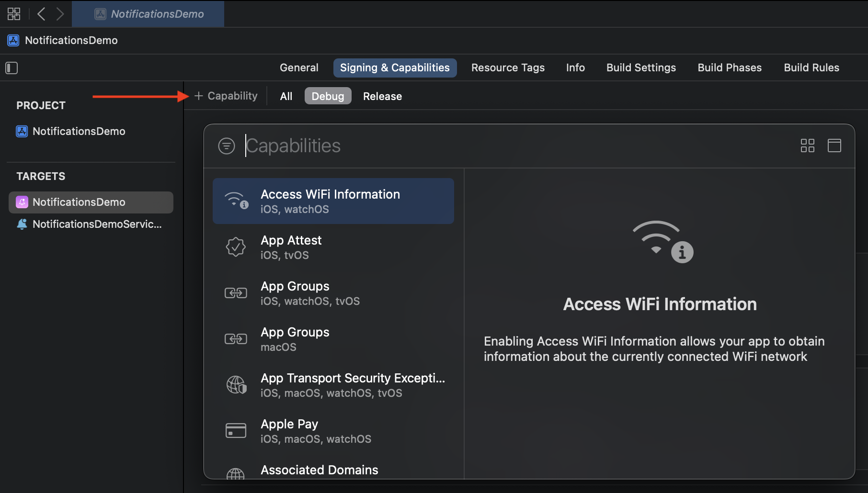Click the App Transport Security globe icon

pos(236,385)
